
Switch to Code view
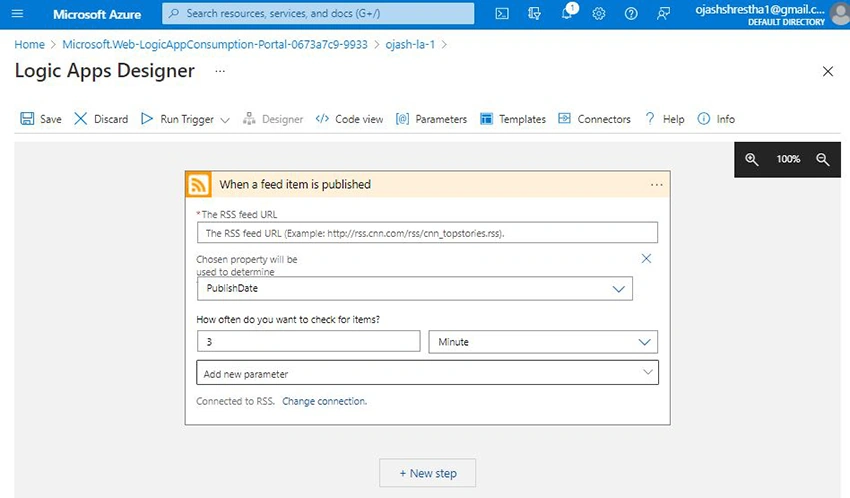click(349, 119)
